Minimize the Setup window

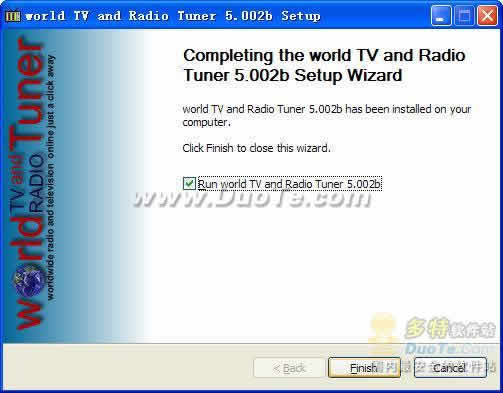(441, 16)
